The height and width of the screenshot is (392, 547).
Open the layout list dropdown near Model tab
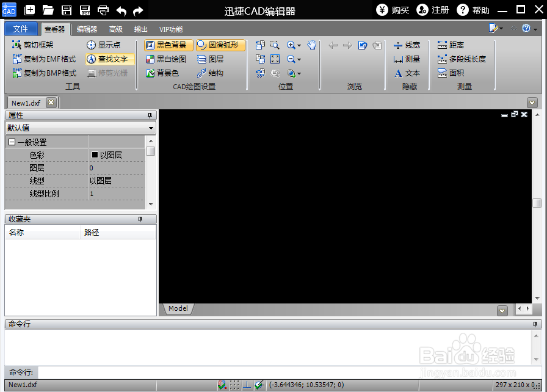pos(502,310)
